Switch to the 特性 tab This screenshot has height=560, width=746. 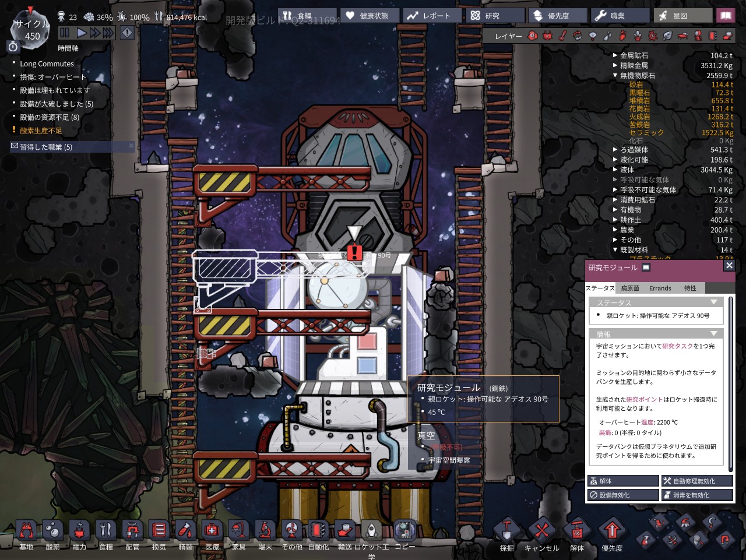pyautogui.click(x=690, y=288)
